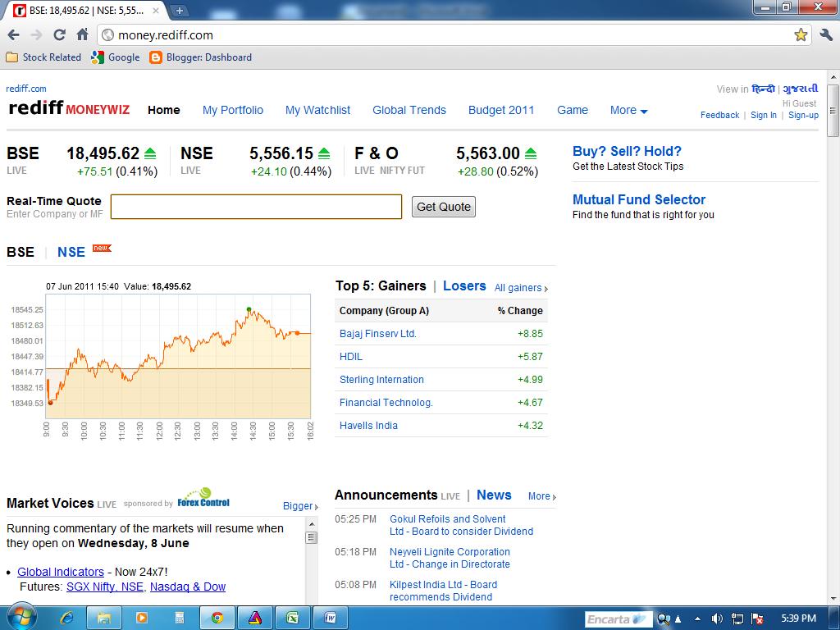Open My Portfolio

[233, 110]
